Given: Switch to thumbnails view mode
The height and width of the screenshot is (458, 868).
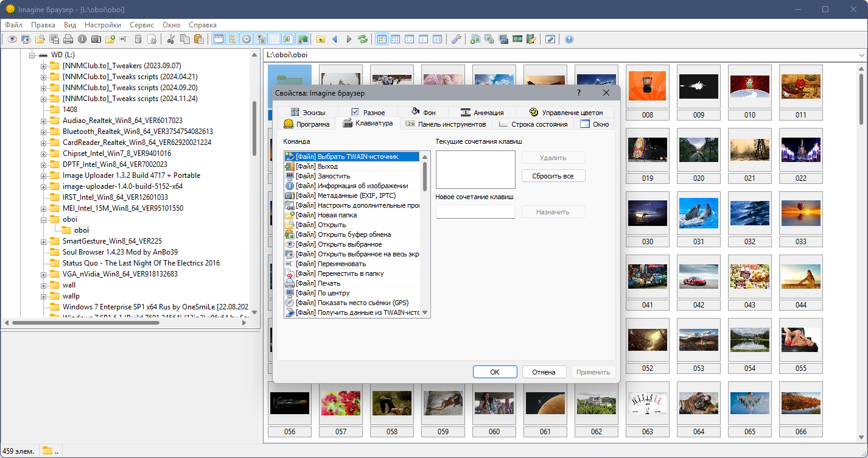Looking at the screenshot, I should point(382,40).
